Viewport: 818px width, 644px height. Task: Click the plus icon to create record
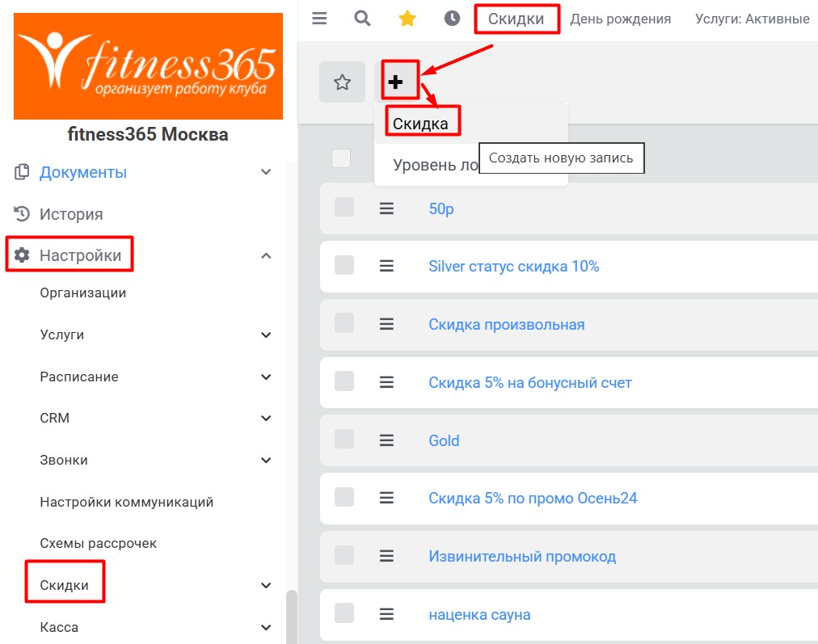(x=395, y=82)
